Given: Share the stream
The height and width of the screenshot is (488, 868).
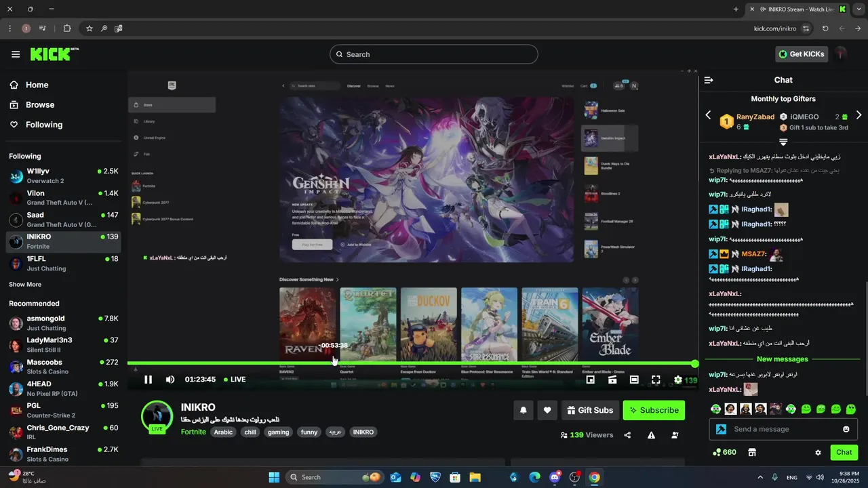Looking at the screenshot, I should point(627,435).
